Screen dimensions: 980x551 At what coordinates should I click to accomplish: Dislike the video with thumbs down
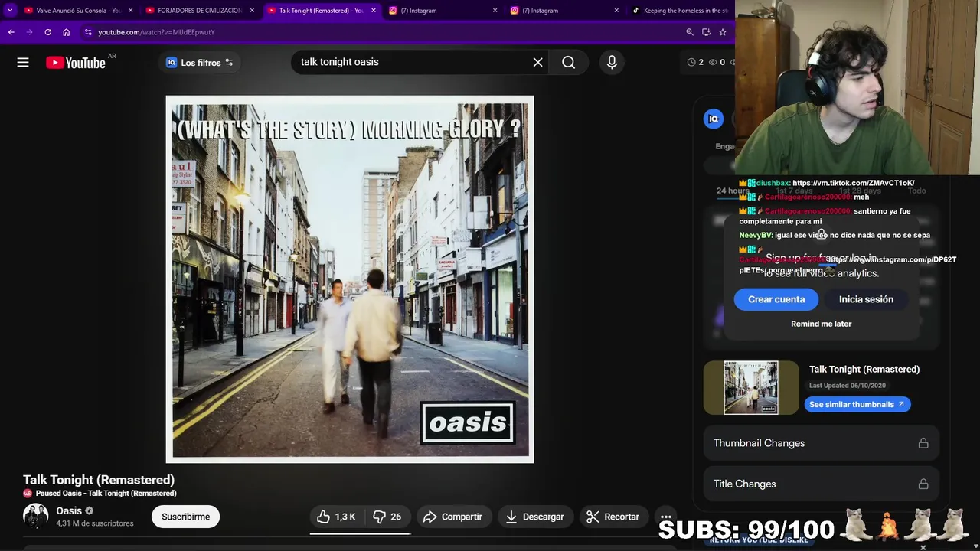387,517
